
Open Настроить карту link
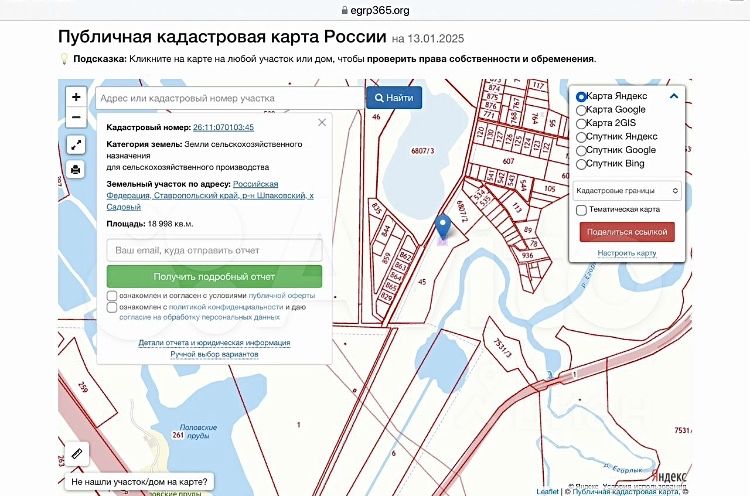coord(627,253)
